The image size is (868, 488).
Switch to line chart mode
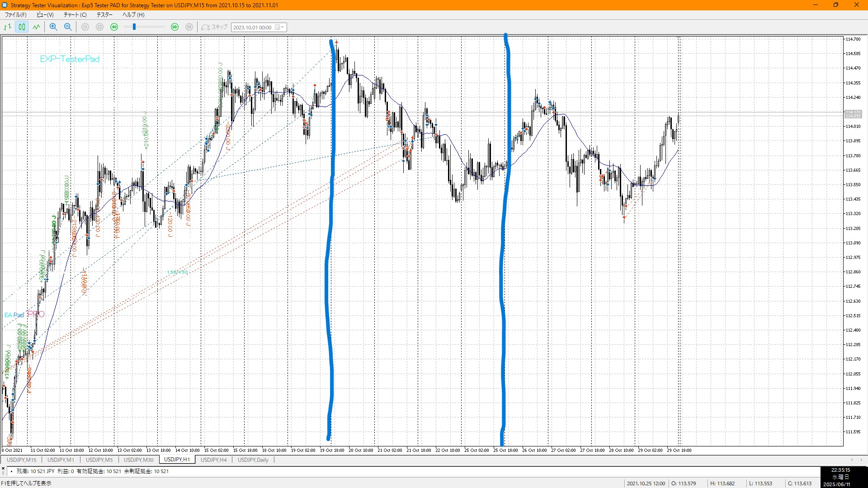[x=37, y=27]
